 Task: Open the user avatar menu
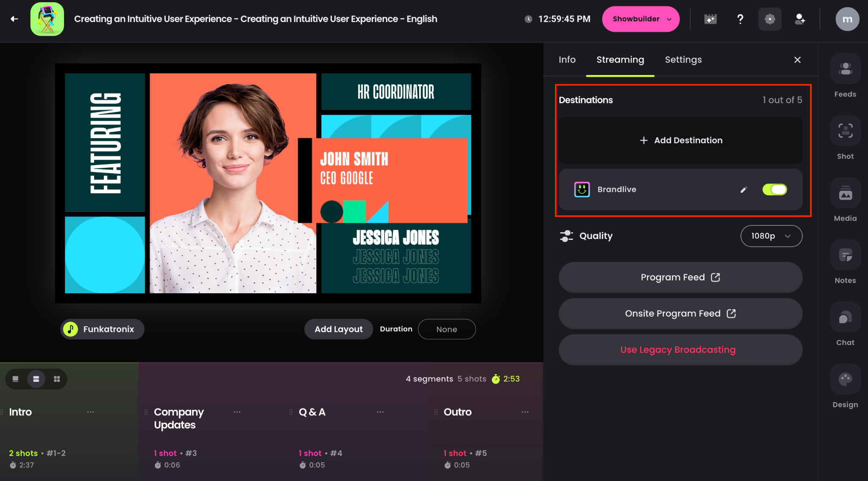[x=847, y=19]
